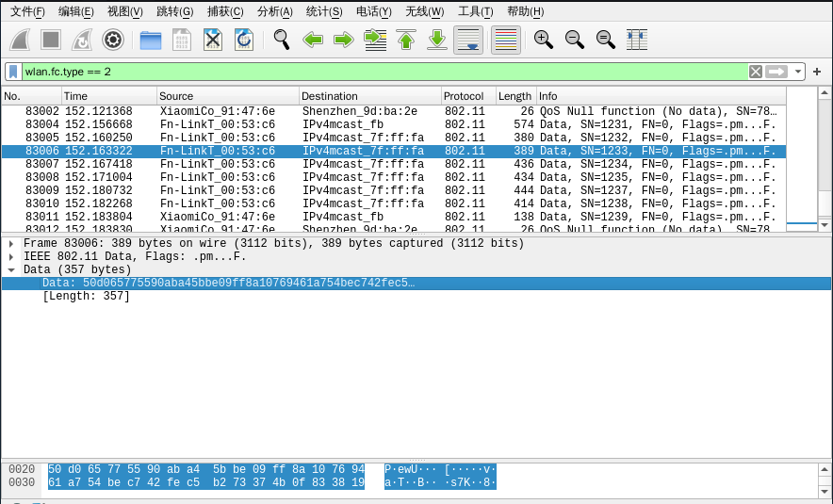Find a packet magnifier icon

tap(282, 40)
